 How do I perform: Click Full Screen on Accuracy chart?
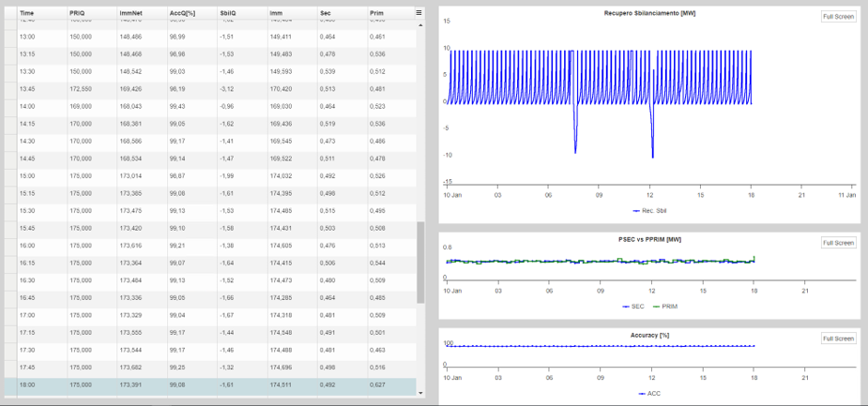pos(838,338)
